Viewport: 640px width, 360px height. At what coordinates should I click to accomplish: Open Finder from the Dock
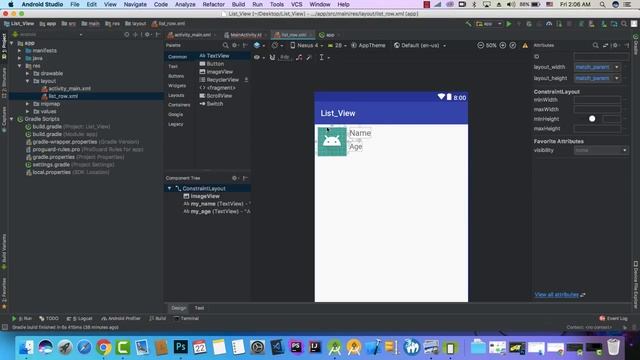pos(27,347)
